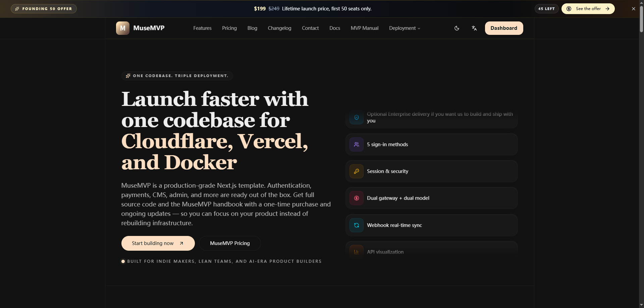Open the Changelog page
The width and height of the screenshot is (644, 308).
coord(279,28)
